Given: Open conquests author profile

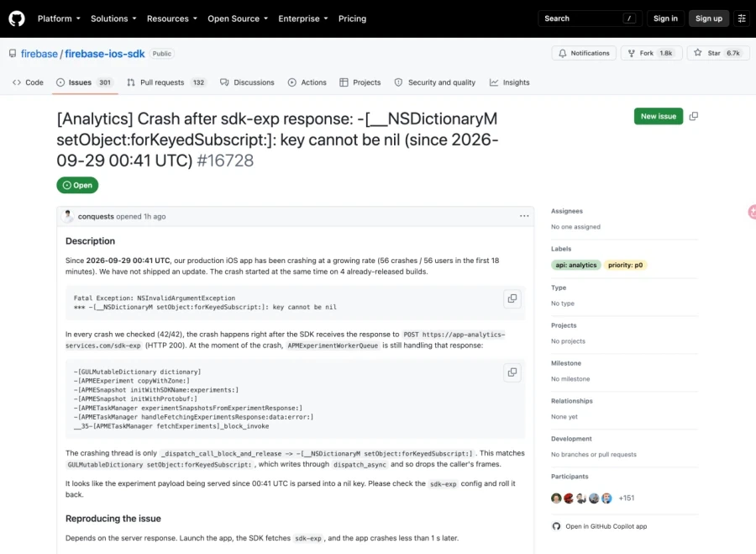Looking at the screenshot, I should (96, 217).
